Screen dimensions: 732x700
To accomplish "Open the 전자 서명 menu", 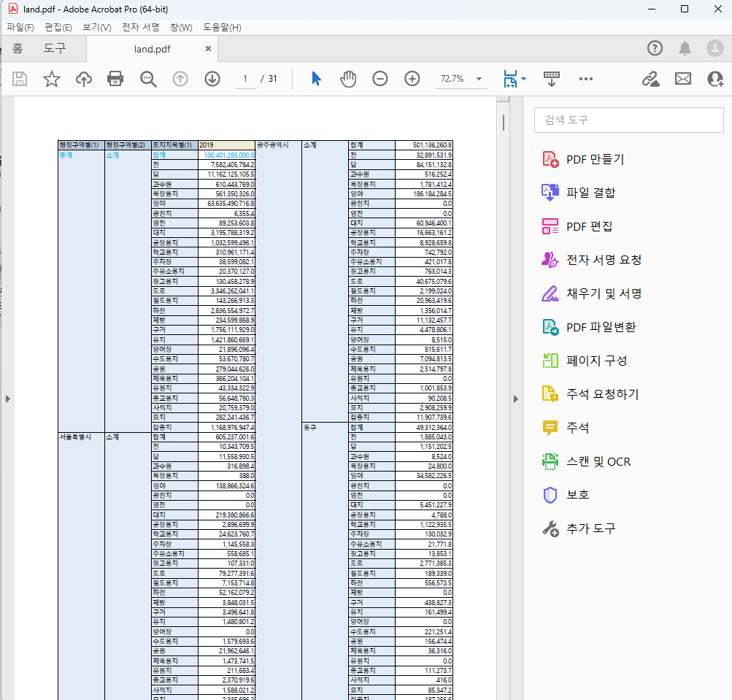I will coord(141,28).
